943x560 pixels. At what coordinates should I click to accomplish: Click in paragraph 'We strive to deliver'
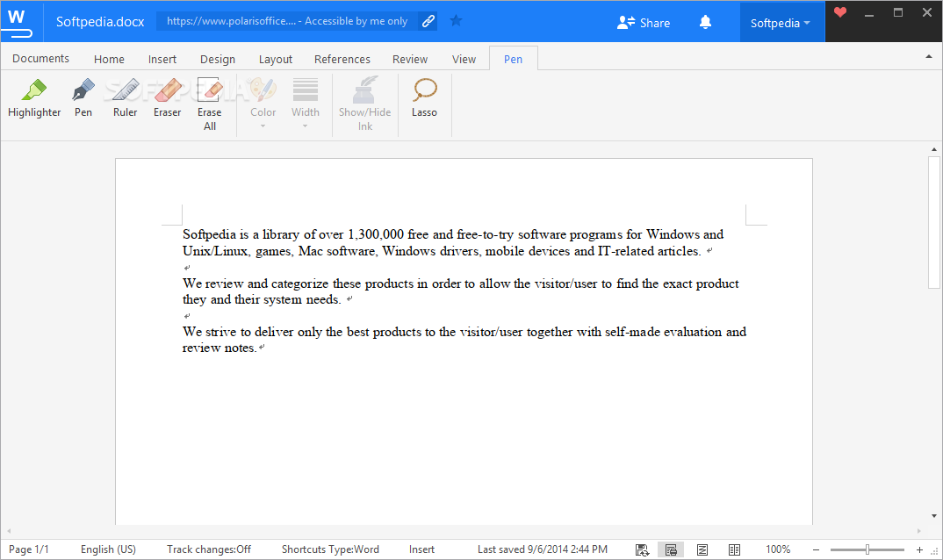(464, 340)
